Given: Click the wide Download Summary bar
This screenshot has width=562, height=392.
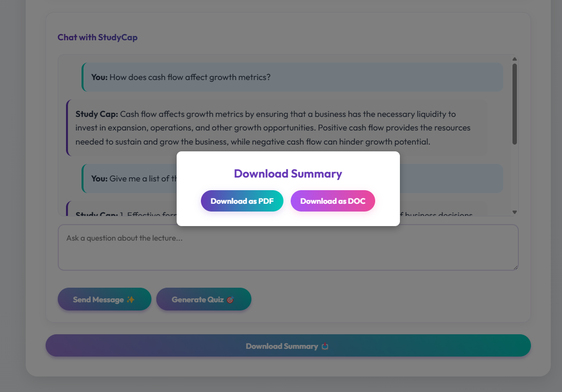Looking at the screenshot, I should [288, 345].
